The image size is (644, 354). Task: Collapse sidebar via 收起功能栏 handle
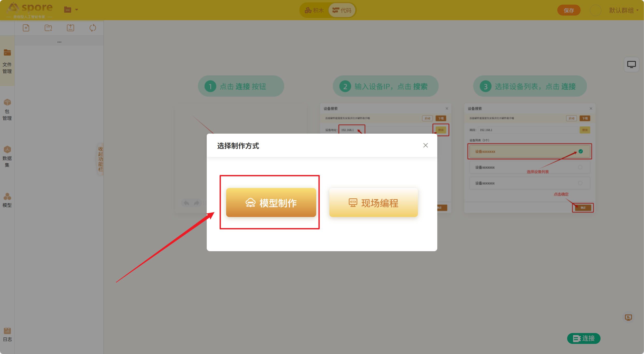(x=100, y=159)
